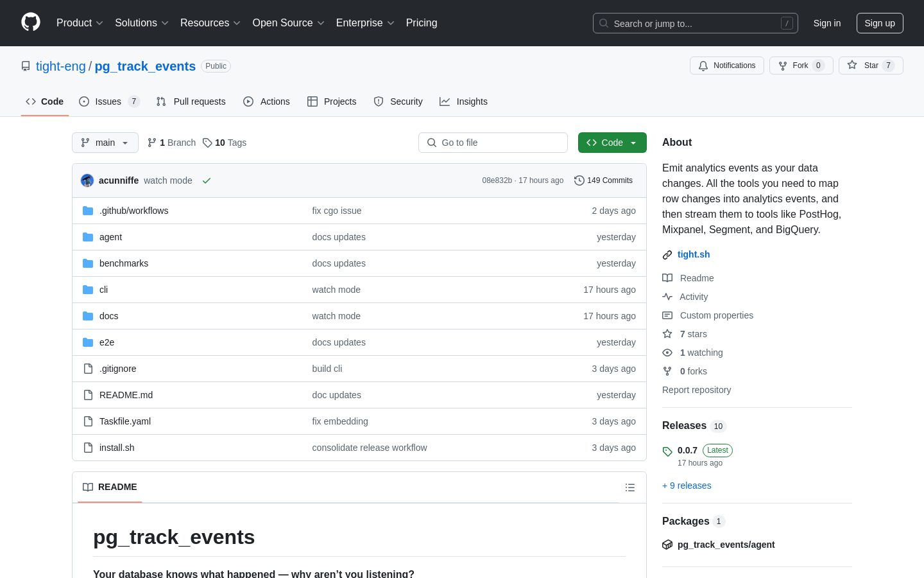Switch to the Issues tab
Screen dimensions: 924x578
(109, 101)
